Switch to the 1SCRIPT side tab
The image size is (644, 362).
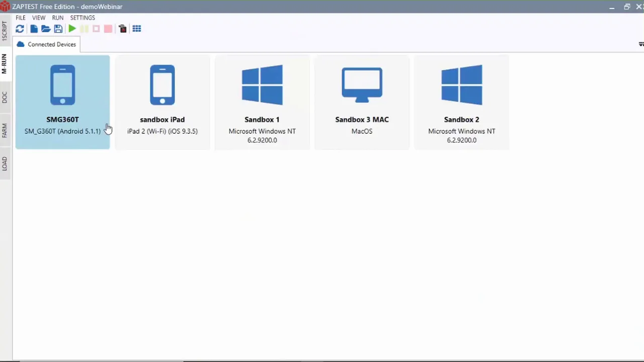pos(5,31)
